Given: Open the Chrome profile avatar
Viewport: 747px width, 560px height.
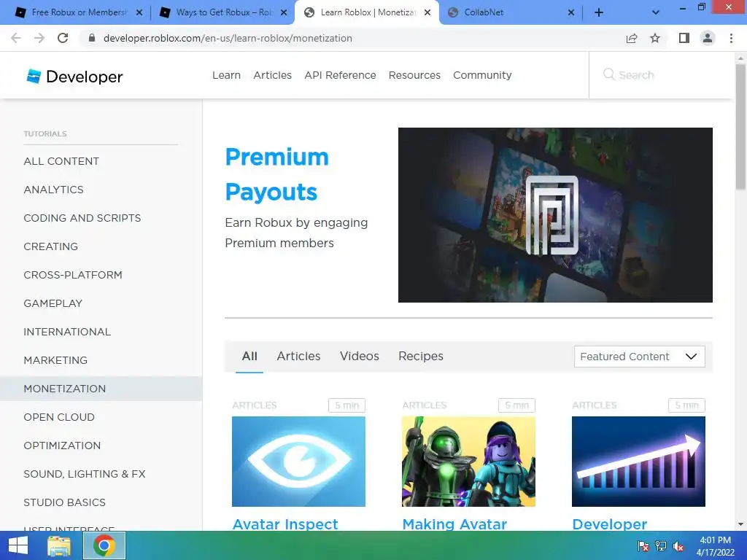Looking at the screenshot, I should pyautogui.click(x=708, y=38).
